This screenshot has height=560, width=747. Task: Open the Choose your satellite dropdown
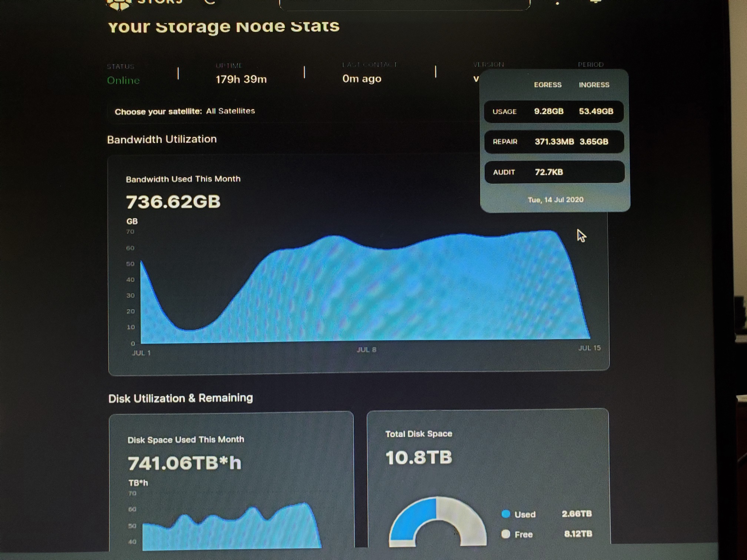158,111
